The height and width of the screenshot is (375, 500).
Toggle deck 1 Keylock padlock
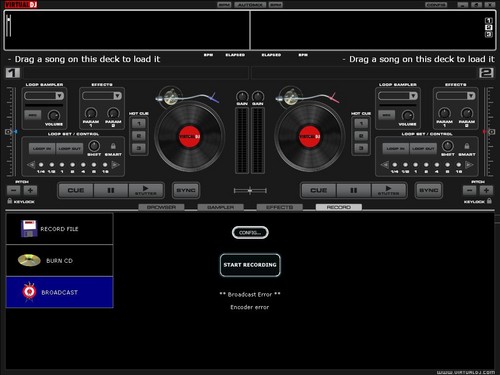[x=10, y=201]
